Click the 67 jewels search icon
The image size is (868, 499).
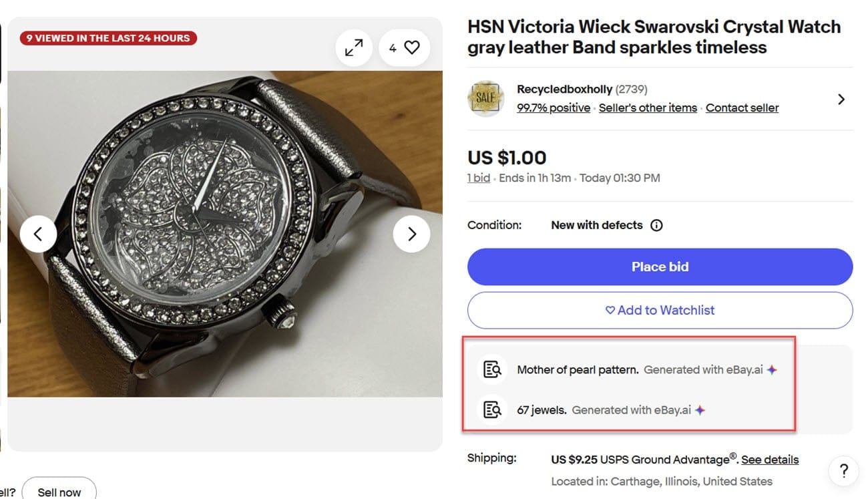pos(492,410)
